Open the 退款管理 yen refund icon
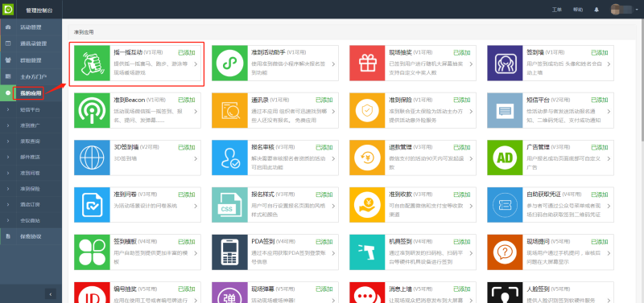Viewport: 644px width, 303px height. point(367,158)
